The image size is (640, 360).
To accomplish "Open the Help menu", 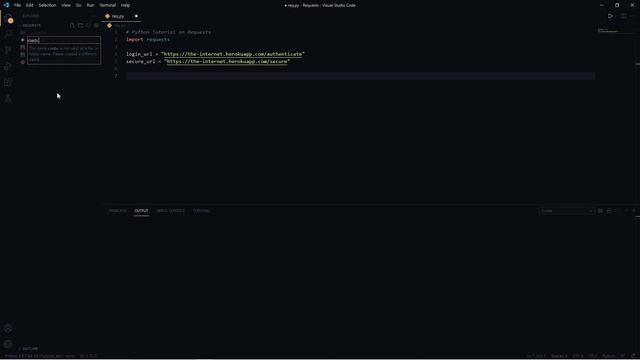I will tap(125, 5).
